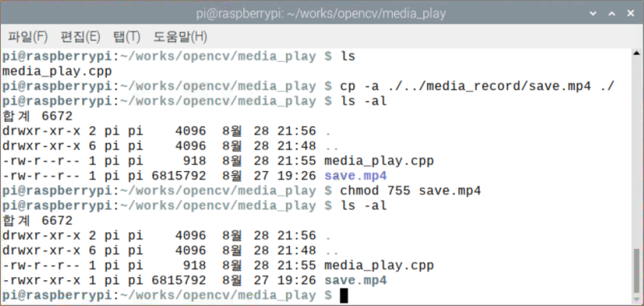Close the terminal window
This screenshot has width=644, height=306.
point(631,14)
